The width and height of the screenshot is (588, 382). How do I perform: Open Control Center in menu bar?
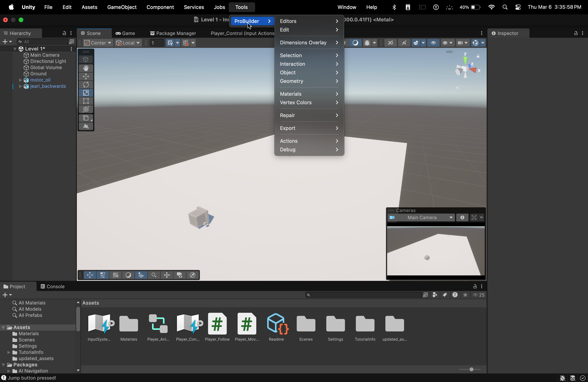(518, 7)
